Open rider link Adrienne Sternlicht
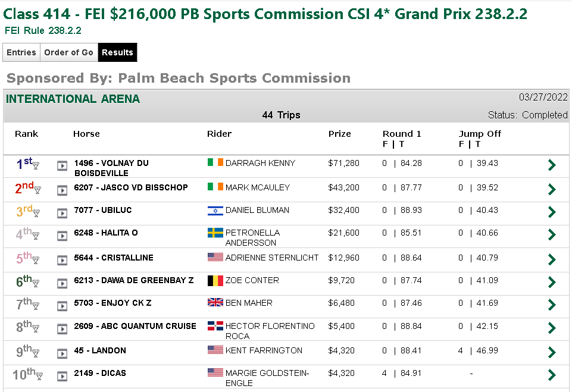 pos(272,258)
